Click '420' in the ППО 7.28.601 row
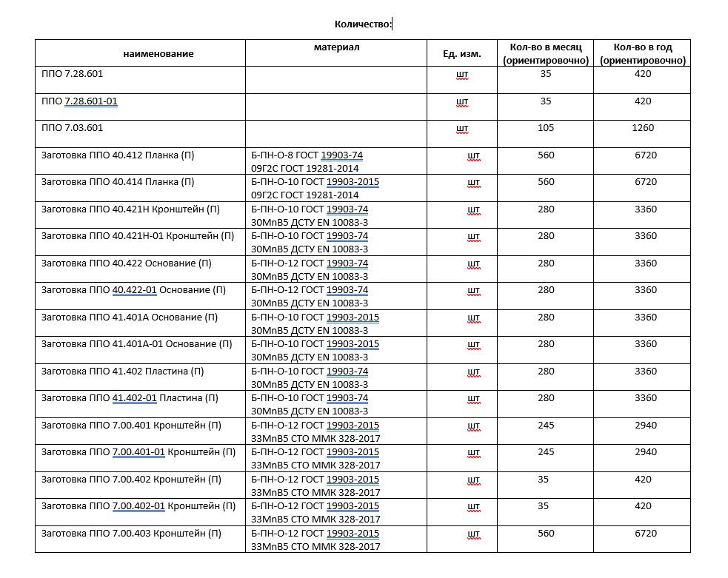 (x=643, y=74)
